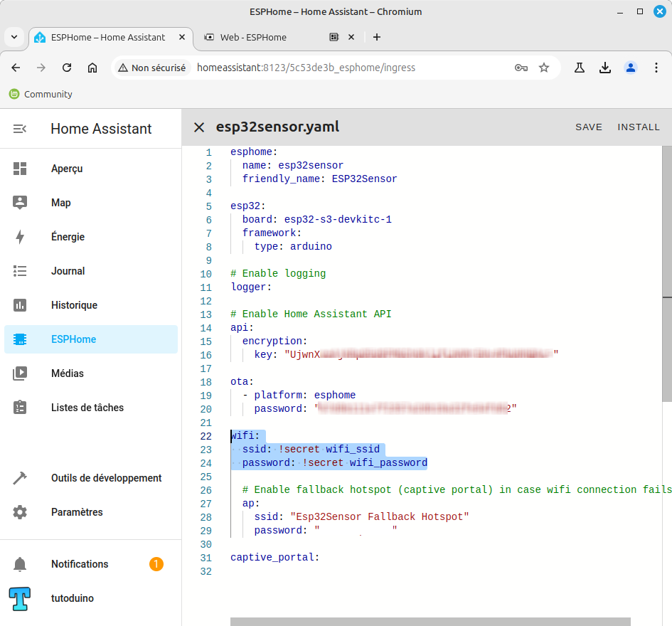Open the browser downloads icon
672x626 pixels.
(x=605, y=68)
